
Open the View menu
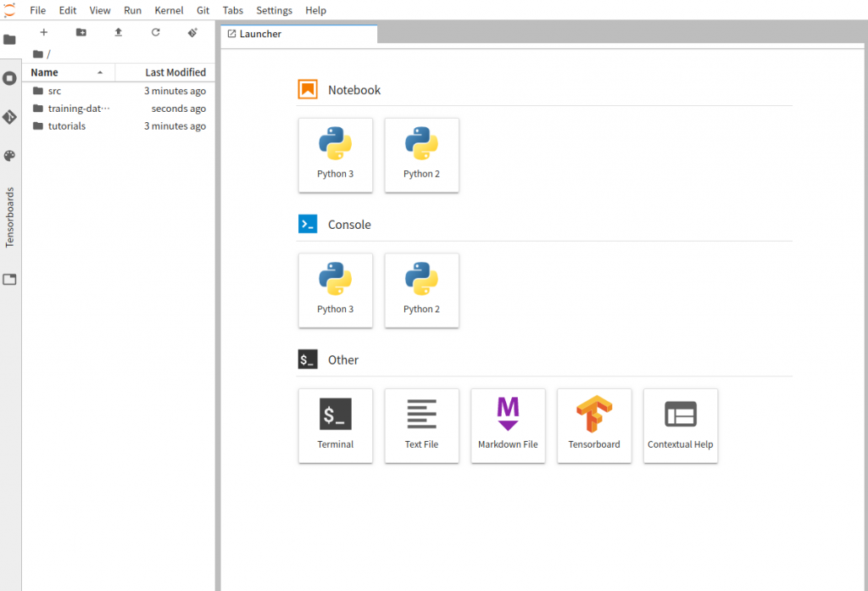[100, 10]
